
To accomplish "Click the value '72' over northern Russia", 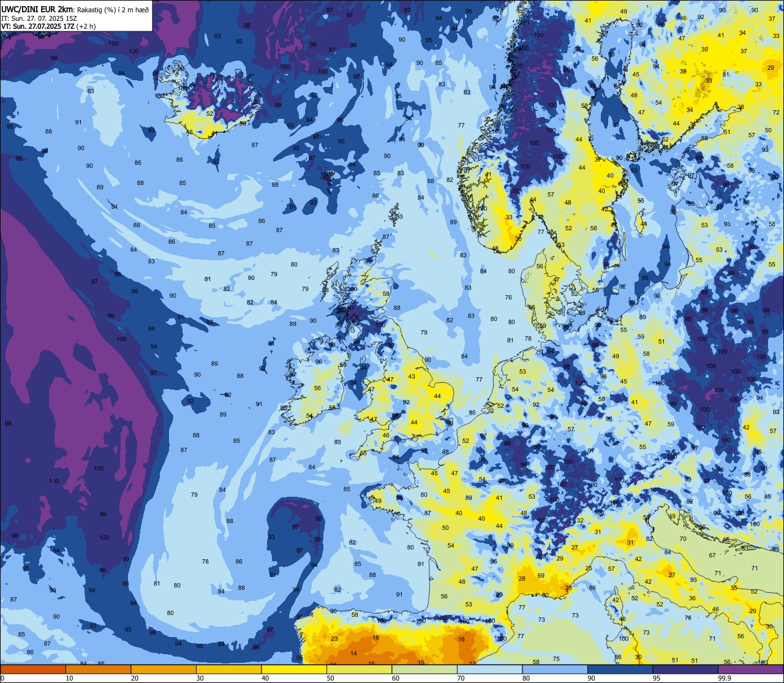I will pos(776,113).
